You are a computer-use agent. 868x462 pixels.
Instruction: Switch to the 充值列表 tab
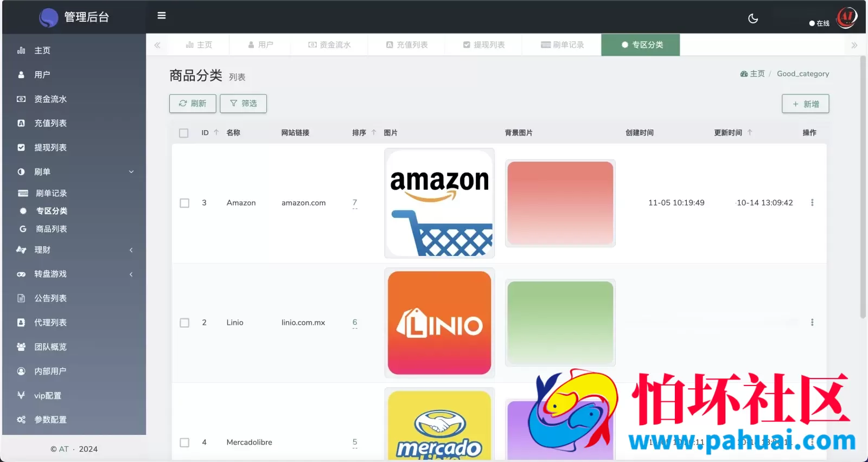click(407, 45)
